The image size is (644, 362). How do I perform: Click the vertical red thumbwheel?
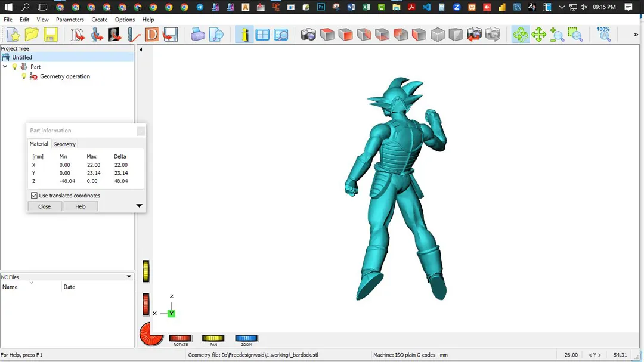coord(146,305)
